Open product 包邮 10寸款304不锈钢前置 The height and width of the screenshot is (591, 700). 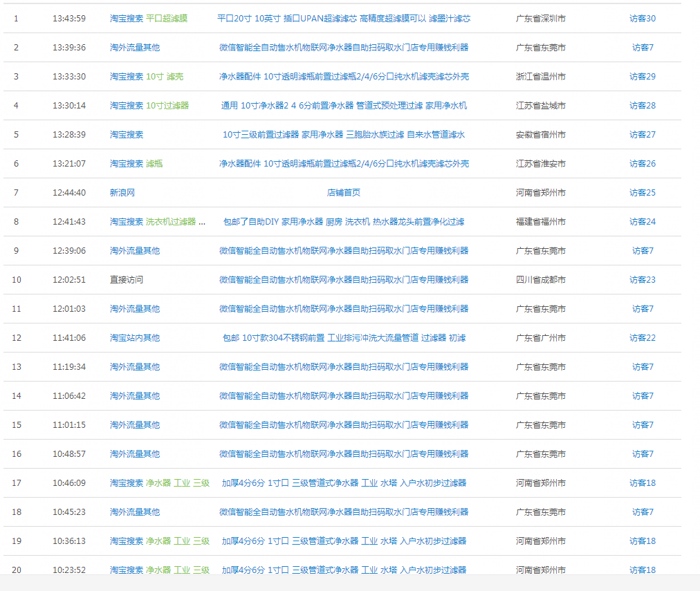click(x=344, y=337)
